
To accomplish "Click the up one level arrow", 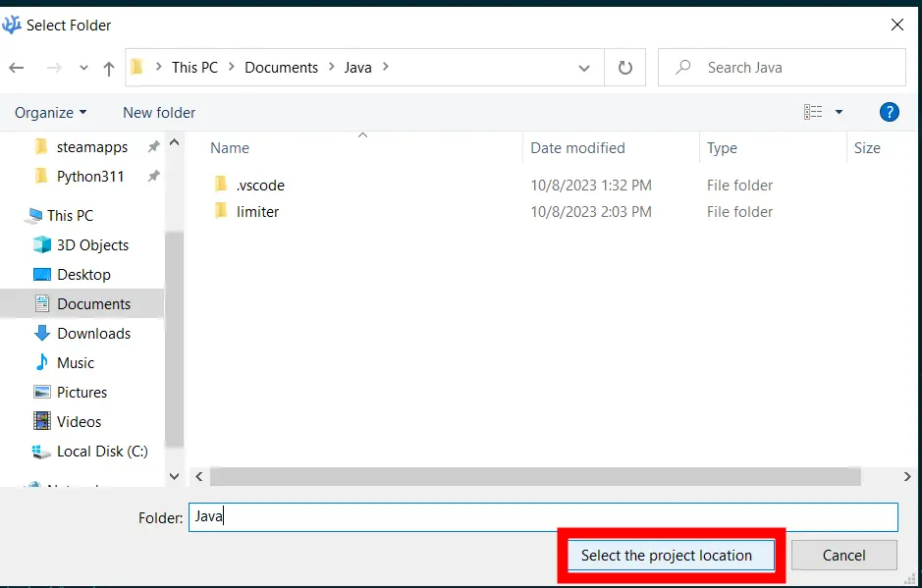I will pos(109,68).
